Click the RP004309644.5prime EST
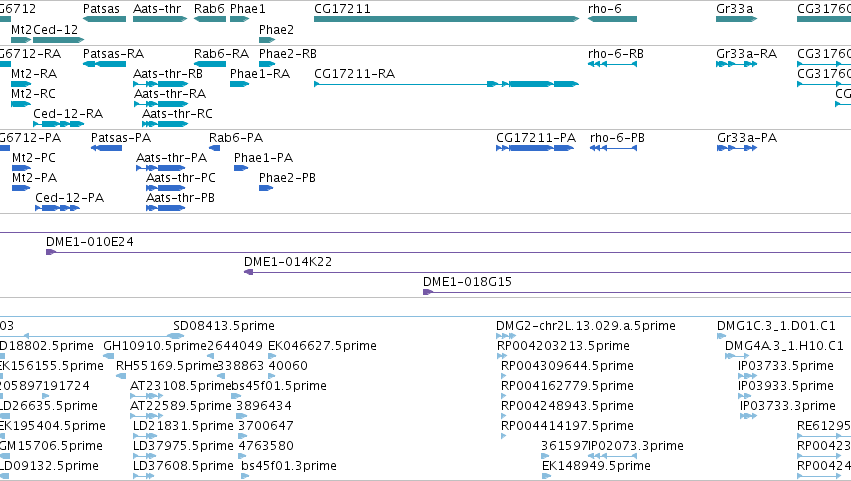The height and width of the screenshot is (481, 851). point(504,377)
